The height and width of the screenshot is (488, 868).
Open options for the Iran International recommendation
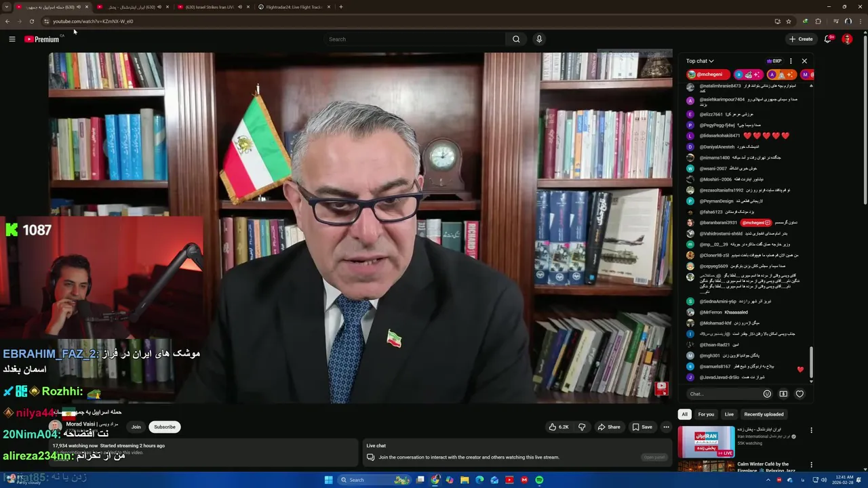click(811, 430)
